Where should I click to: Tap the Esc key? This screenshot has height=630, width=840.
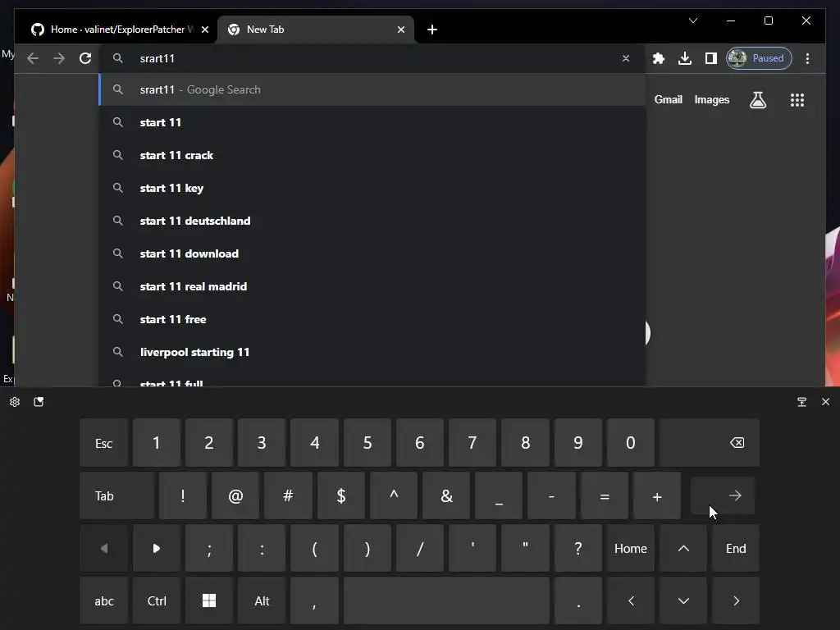point(103,443)
